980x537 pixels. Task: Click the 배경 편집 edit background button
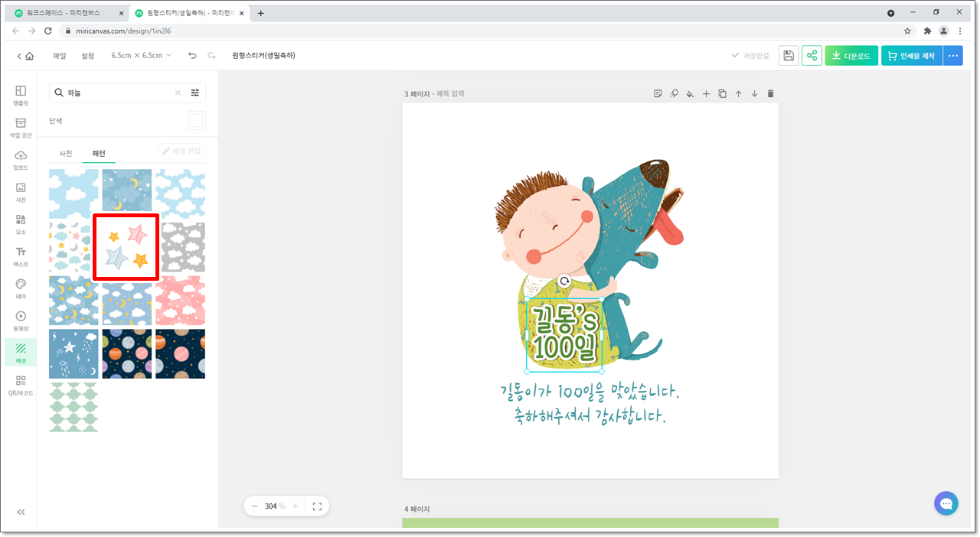point(181,151)
